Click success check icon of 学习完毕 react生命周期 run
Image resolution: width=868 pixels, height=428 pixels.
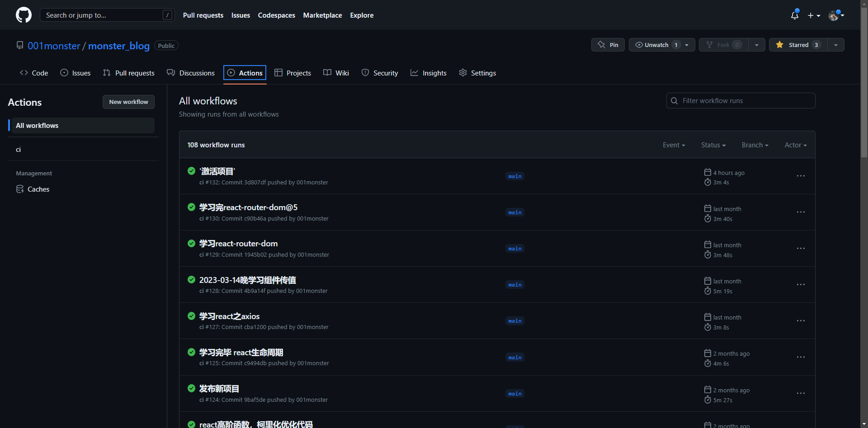(x=191, y=352)
